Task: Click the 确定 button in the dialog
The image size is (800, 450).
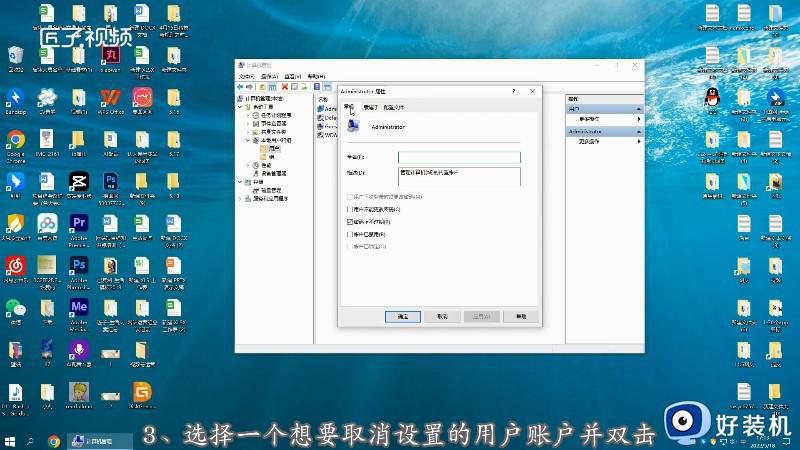Action: (x=403, y=316)
